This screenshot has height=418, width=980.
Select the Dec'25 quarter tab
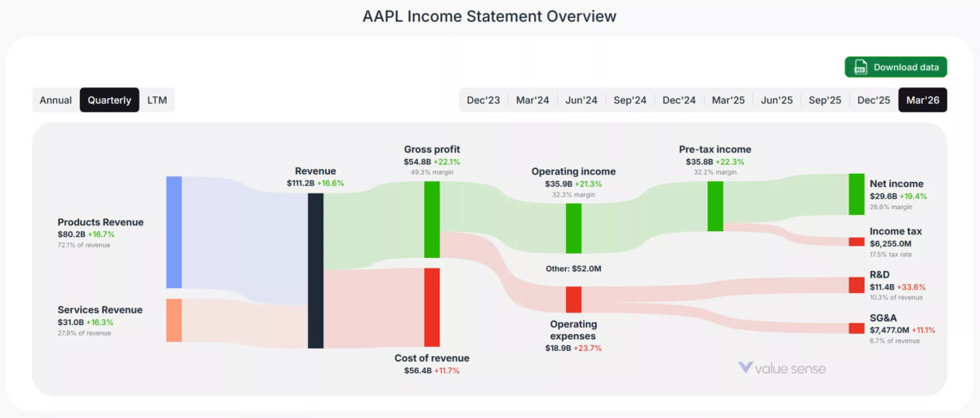[x=874, y=100]
